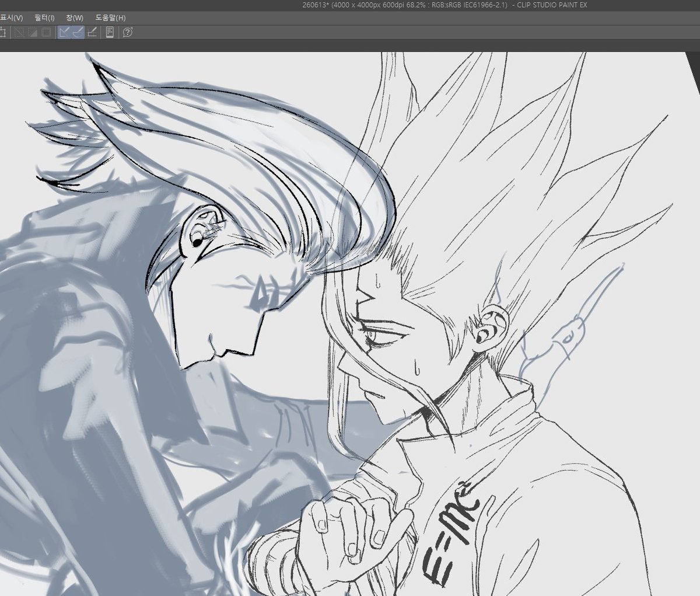The image size is (700, 596).
Task: Toggle snap to grid
Action: pos(92,32)
